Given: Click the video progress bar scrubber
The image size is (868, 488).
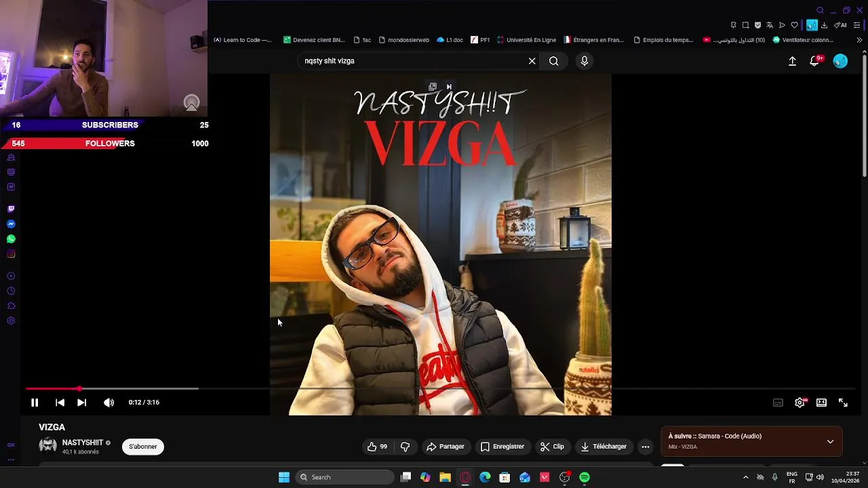Looking at the screenshot, I should pyautogui.click(x=79, y=388).
